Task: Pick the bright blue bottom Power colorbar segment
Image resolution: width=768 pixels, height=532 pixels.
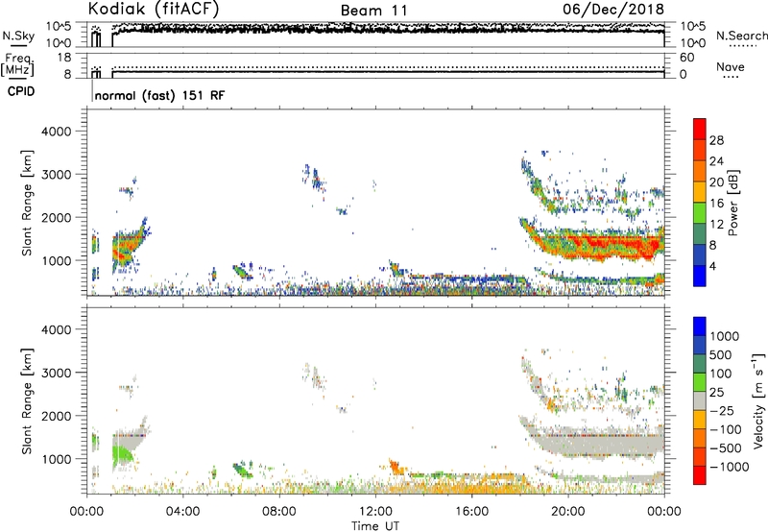Action: [700, 277]
